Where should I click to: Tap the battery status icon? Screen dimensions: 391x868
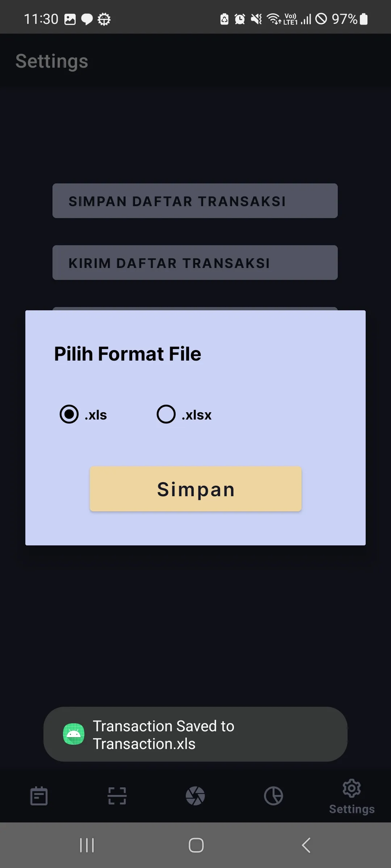click(364, 19)
